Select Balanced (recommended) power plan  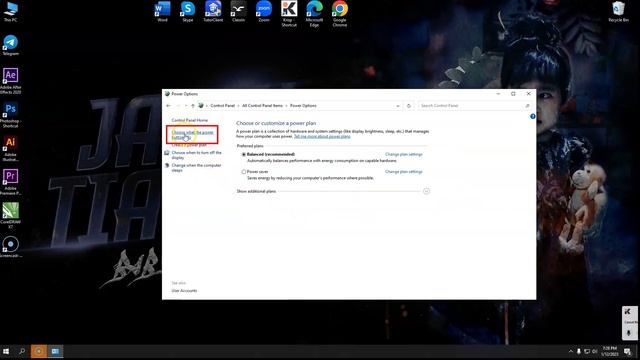point(244,155)
